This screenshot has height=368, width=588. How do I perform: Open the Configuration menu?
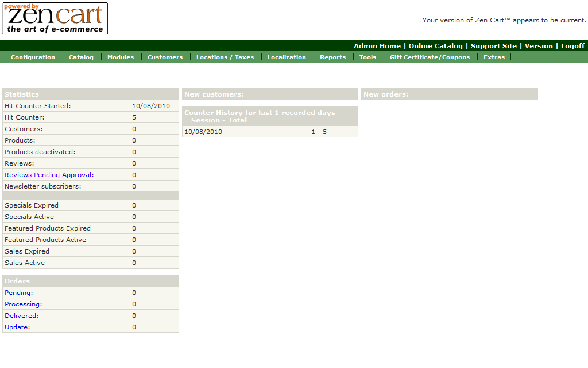pos(33,57)
